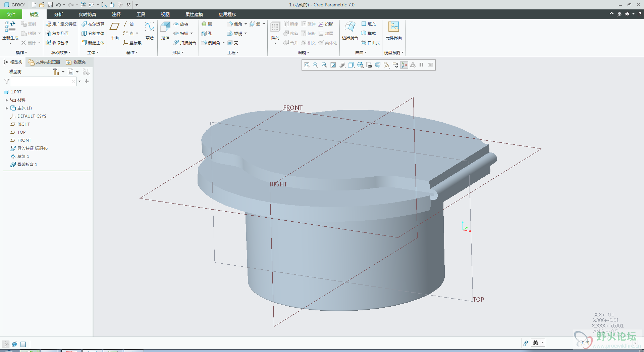Image resolution: width=644 pixels, height=352 pixels.
Task: Expand the 基准 group dropdown
Action: pyautogui.click(x=132, y=52)
